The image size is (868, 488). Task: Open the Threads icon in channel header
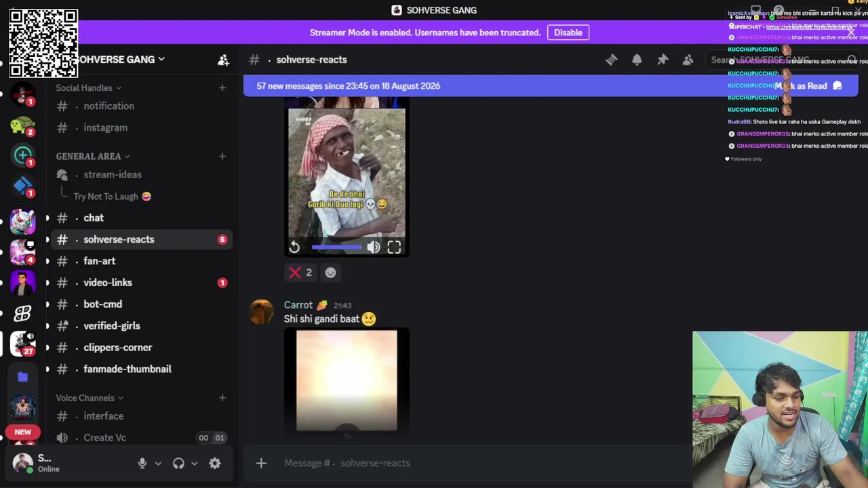(611, 60)
